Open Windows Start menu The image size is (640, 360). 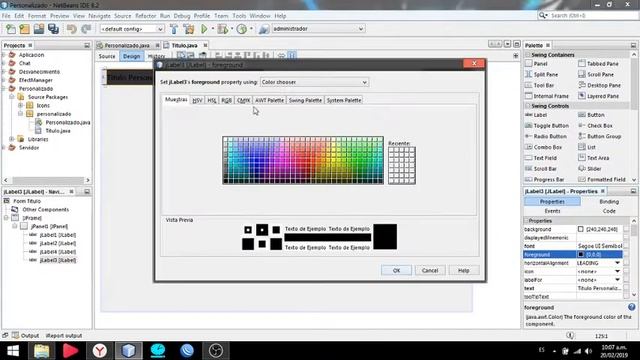[13, 351]
